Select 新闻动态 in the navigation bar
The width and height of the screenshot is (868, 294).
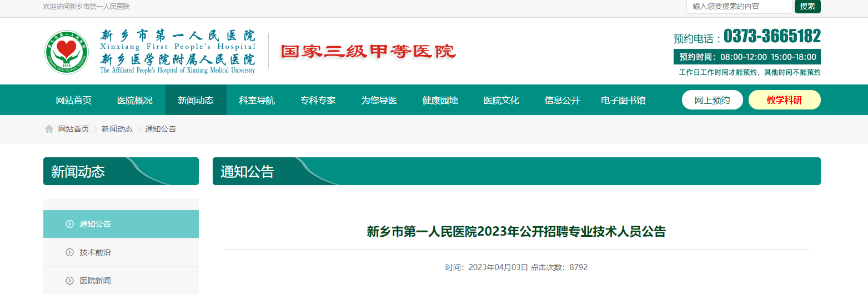(196, 100)
